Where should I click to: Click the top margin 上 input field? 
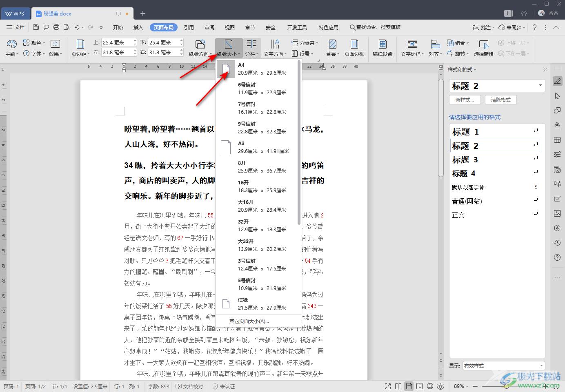(117, 42)
